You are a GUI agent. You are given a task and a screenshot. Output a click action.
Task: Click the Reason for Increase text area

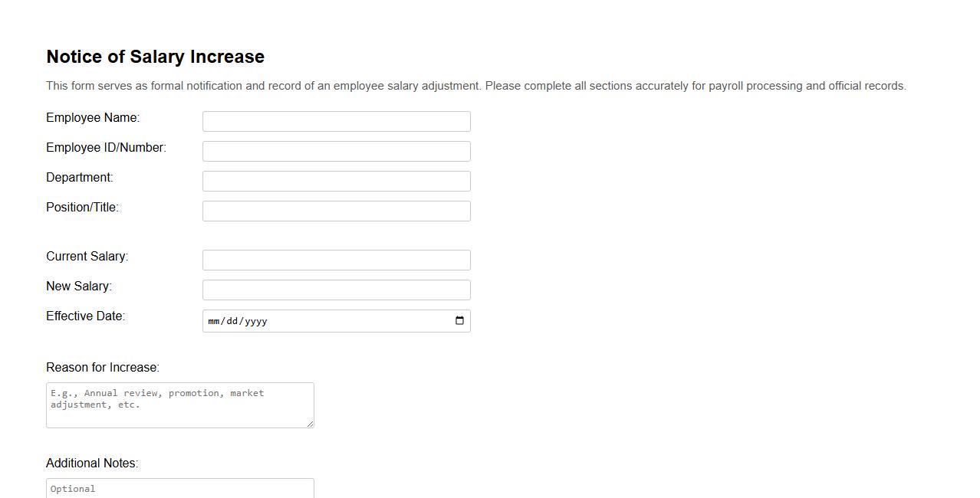point(179,405)
